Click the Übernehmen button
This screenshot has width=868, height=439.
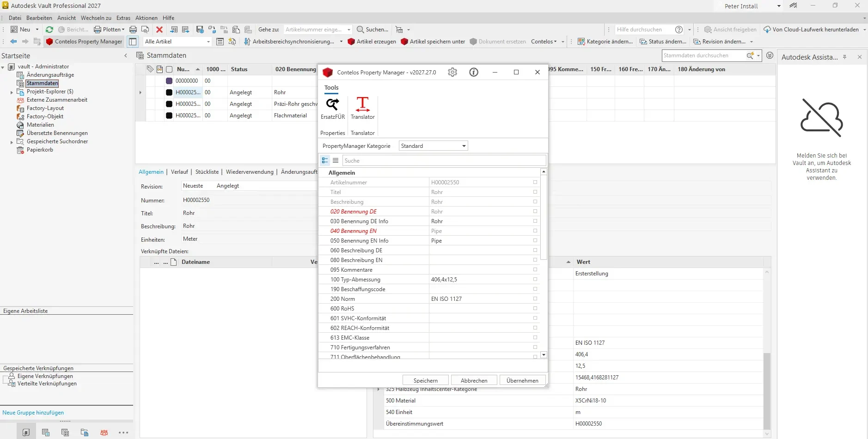522,380
